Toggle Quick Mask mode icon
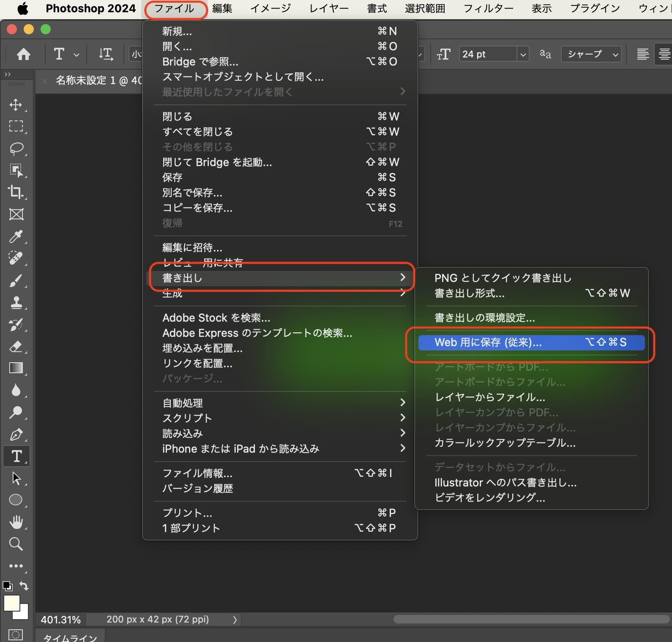The height and width of the screenshot is (642, 672). pyautogui.click(x=16, y=634)
